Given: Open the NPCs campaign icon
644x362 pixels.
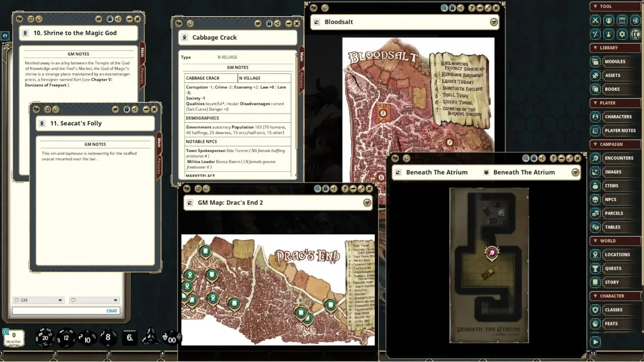Looking at the screenshot, I should 596,199.
